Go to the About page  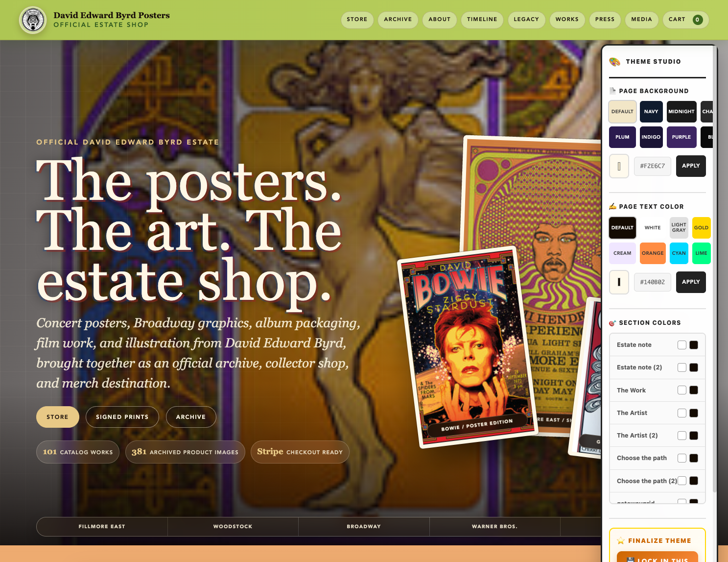pyautogui.click(x=439, y=20)
